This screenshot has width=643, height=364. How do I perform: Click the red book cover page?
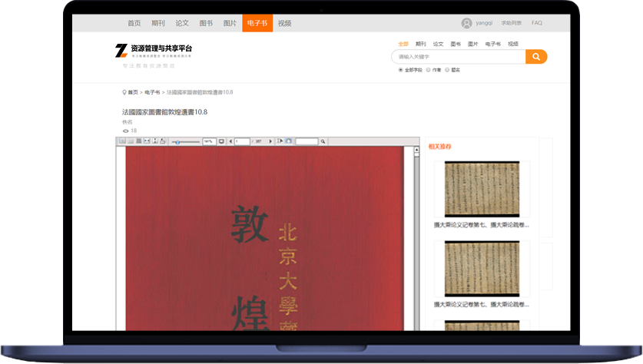point(264,239)
